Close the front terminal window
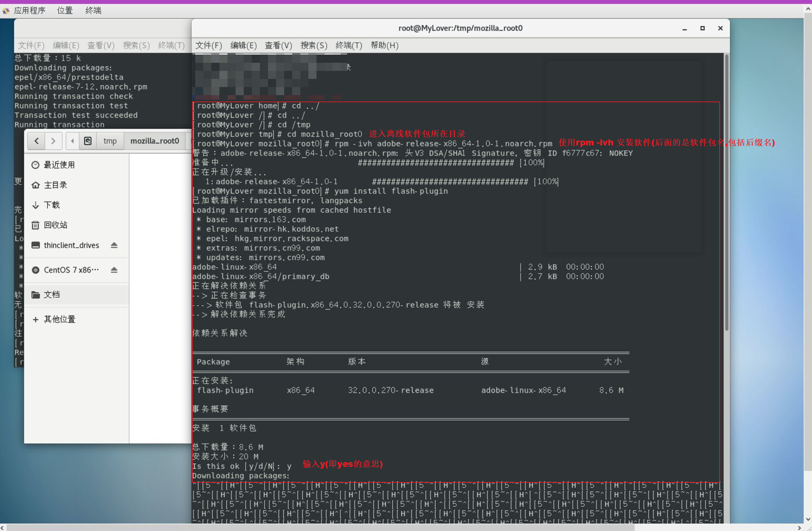 coord(721,28)
